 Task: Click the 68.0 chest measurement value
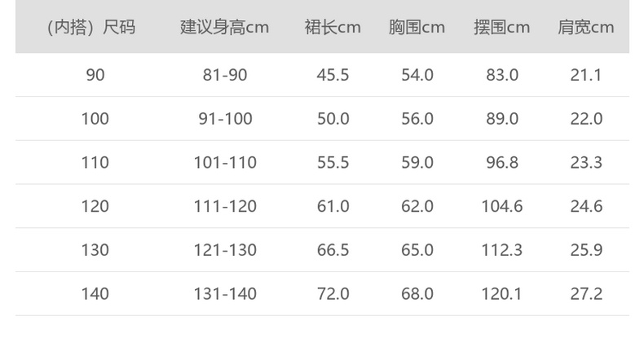(x=417, y=293)
